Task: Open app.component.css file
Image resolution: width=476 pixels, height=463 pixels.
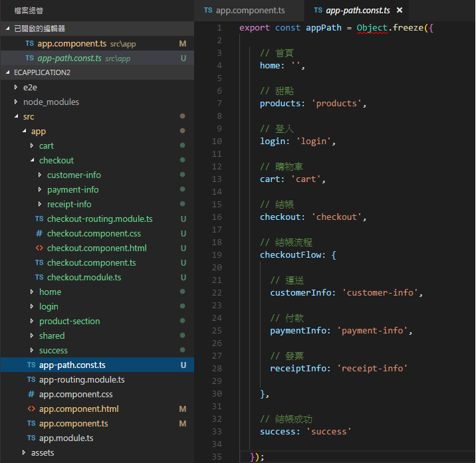Action: [x=97, y=394]
